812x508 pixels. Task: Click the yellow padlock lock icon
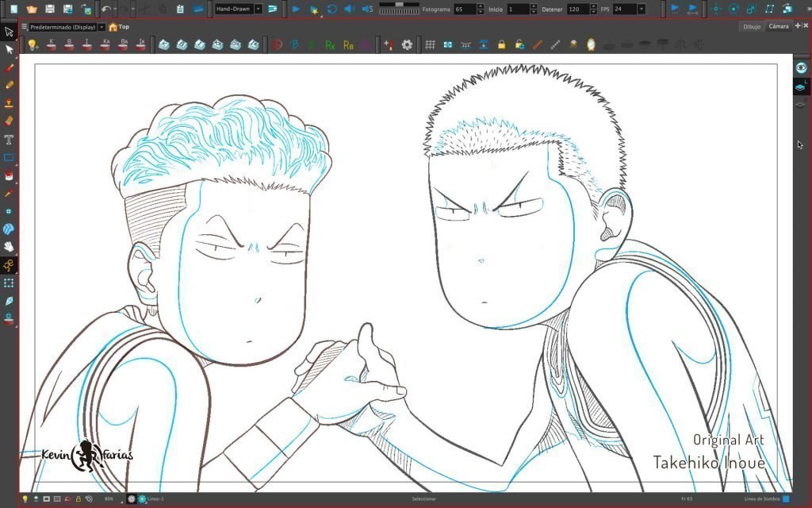pos(501,45)
